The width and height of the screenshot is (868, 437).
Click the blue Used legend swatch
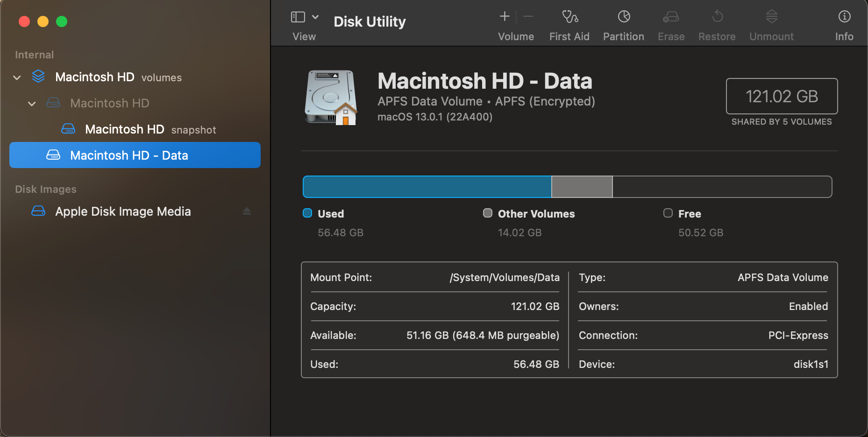coord(307,213)
